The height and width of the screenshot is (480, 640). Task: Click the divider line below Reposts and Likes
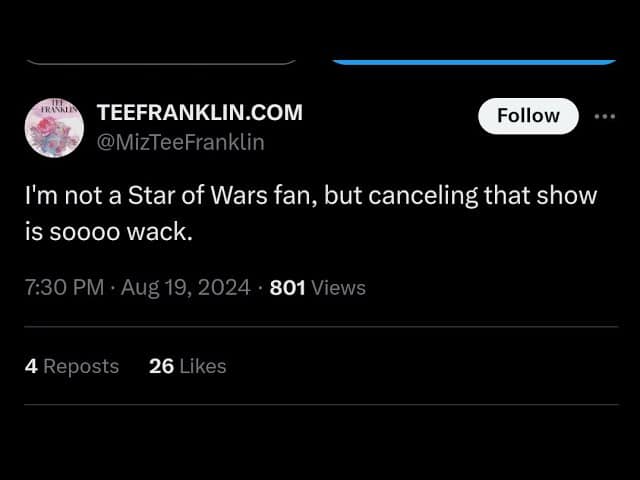coord(320,405)
